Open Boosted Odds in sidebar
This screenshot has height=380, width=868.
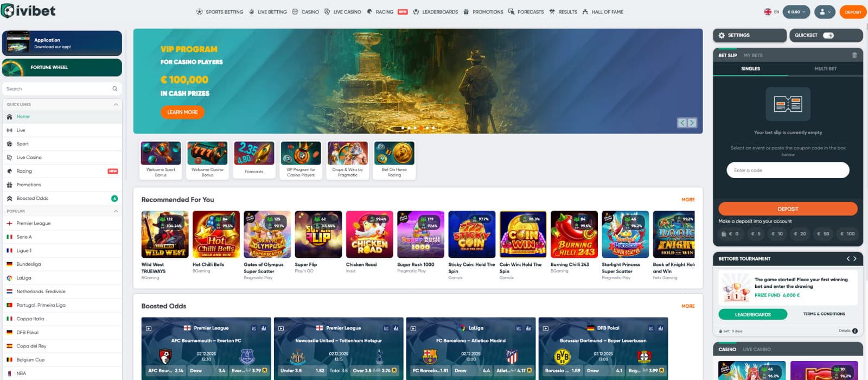tap(62, 199)
